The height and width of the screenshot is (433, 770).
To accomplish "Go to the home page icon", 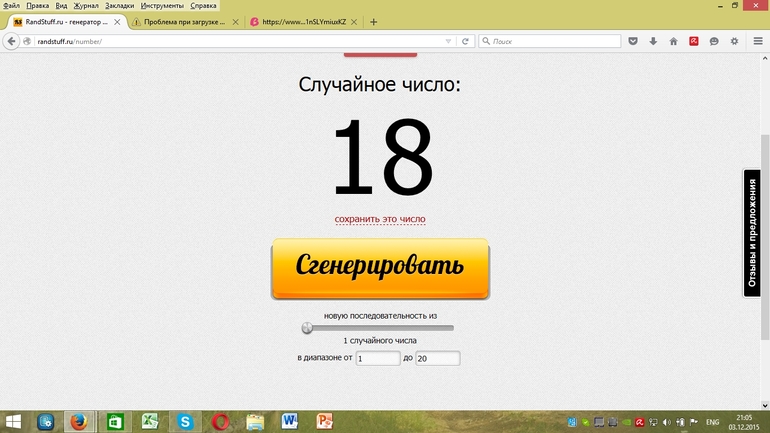I will pyautogui.click(x=673, y=41).
